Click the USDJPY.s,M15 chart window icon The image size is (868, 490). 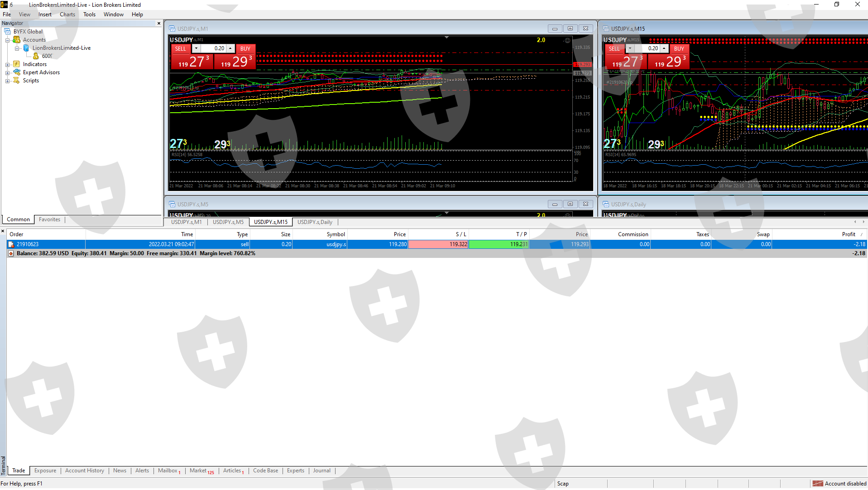pos(606,29)
